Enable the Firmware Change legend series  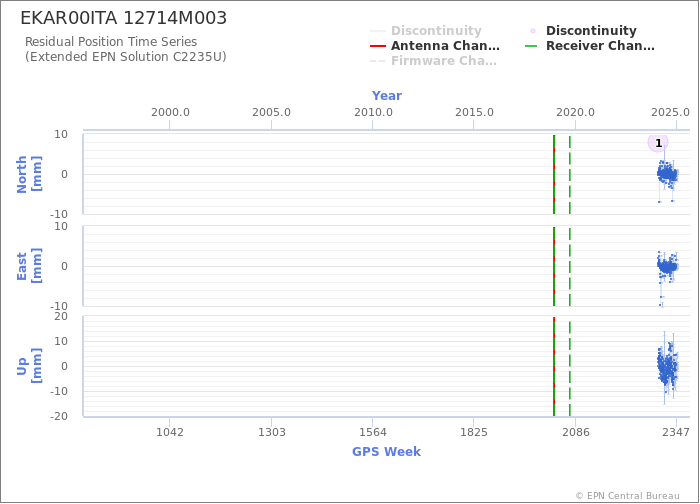[433, 61]
